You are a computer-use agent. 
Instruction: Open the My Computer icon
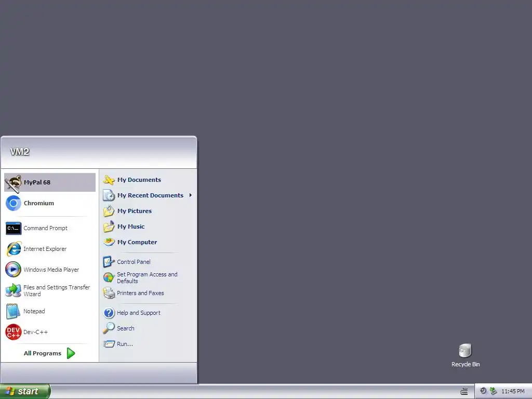109,242
